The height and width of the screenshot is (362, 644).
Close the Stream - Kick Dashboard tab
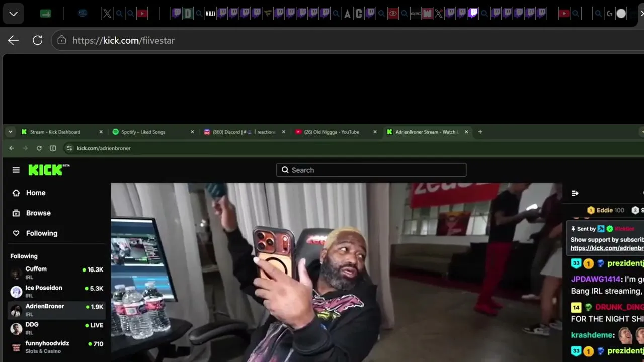(101, 132)
